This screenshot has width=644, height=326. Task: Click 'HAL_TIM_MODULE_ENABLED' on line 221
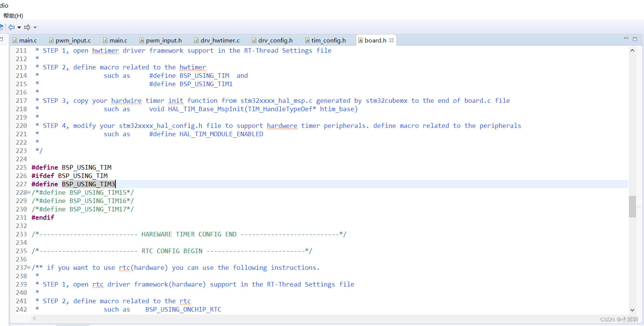click(221, 134)
